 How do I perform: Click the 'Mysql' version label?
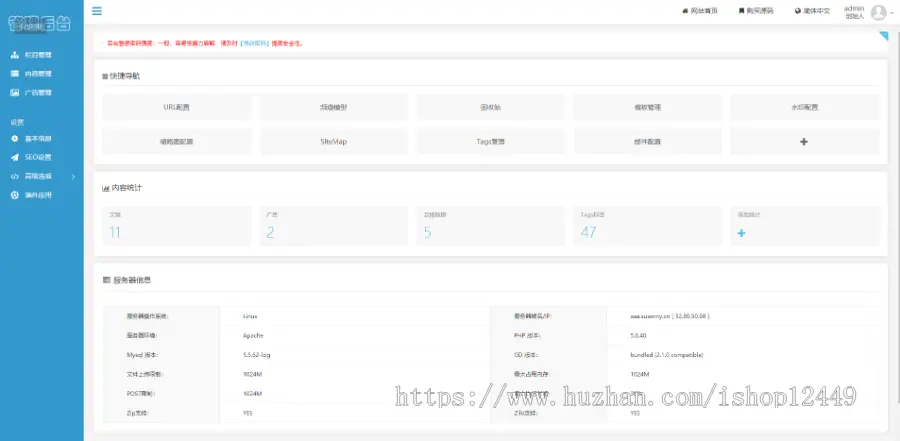(x=142, y=355)
